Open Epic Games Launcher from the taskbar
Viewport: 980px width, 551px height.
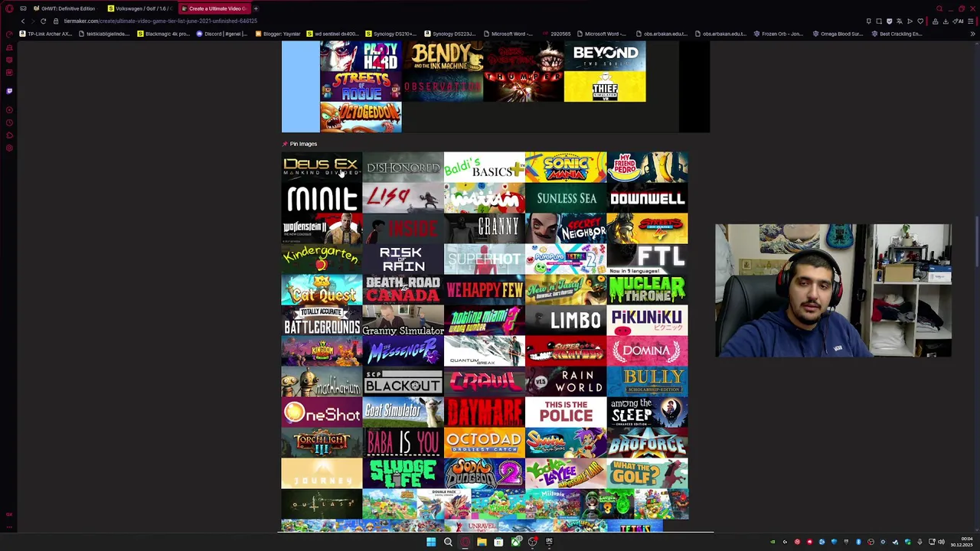pos(549,542)
